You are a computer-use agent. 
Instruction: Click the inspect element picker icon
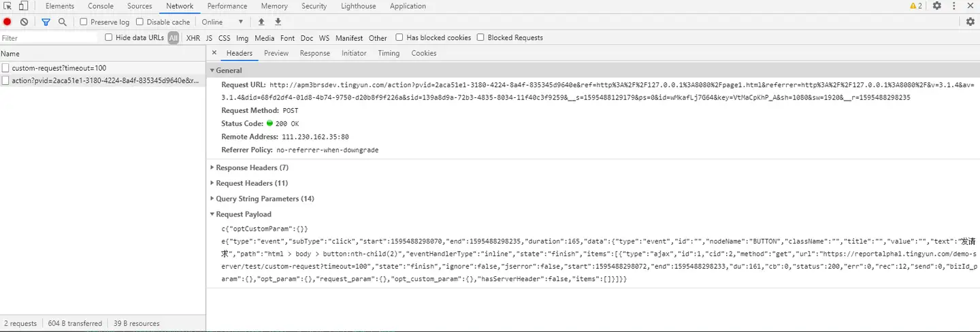point(8,6)
